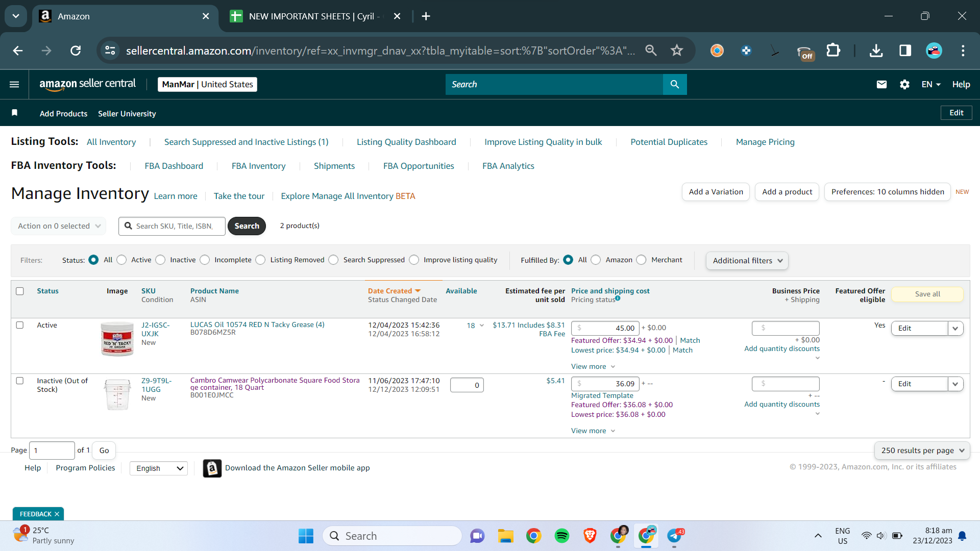Open the Edit dropdown arrow for LUCAS Oil
Screen dimensions: 980x551
[955, 328]
